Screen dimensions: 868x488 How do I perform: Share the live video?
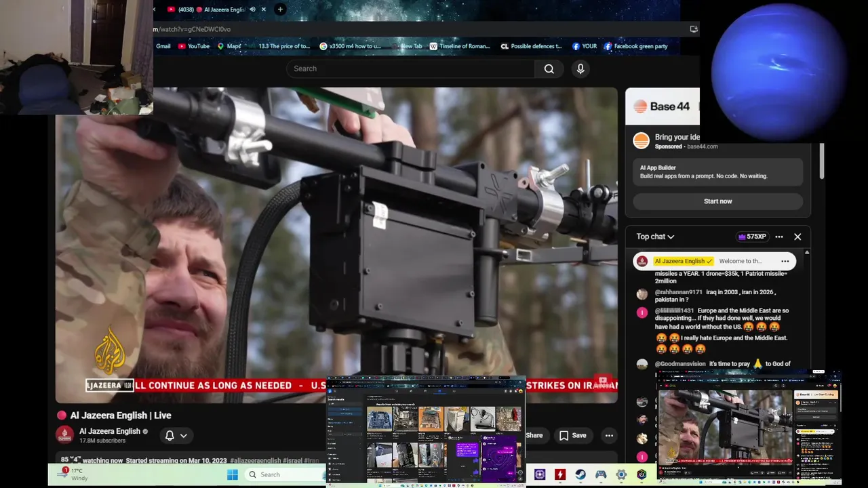534,435
